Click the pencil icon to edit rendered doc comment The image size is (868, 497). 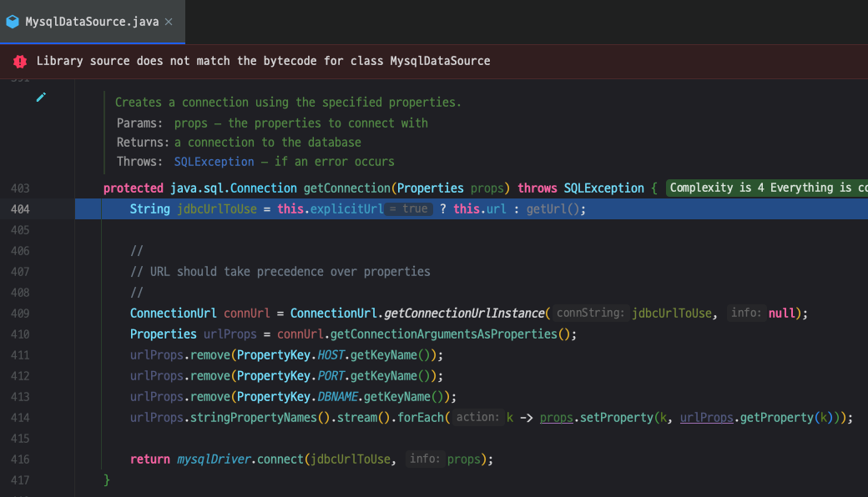41,98
